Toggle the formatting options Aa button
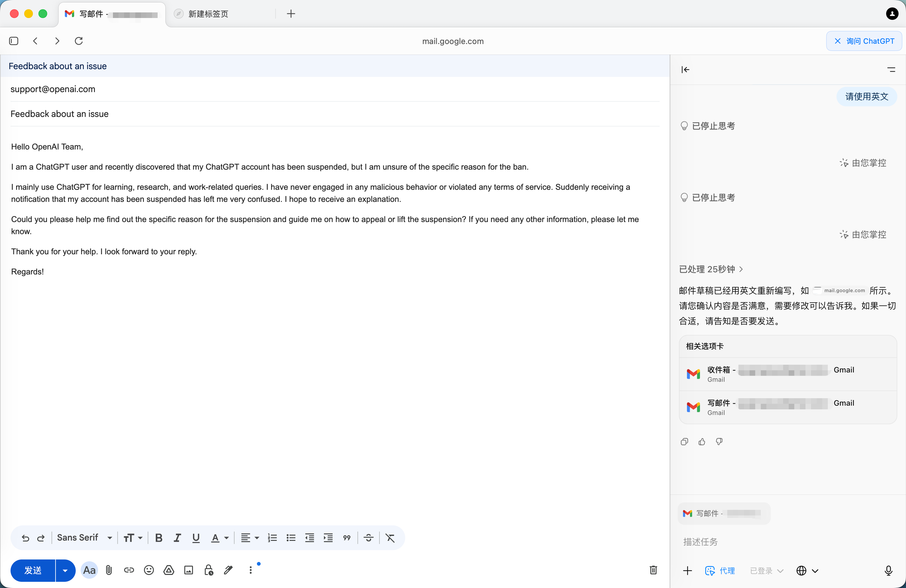 89,570
